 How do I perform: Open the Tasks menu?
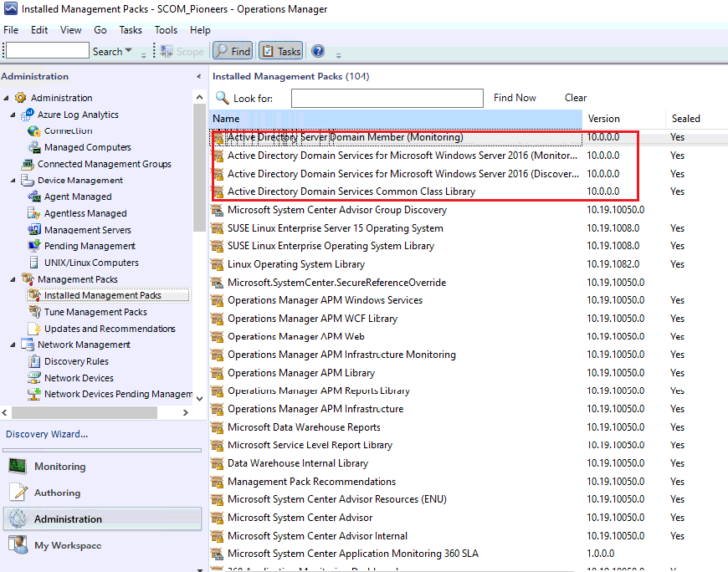coord(131,30)
